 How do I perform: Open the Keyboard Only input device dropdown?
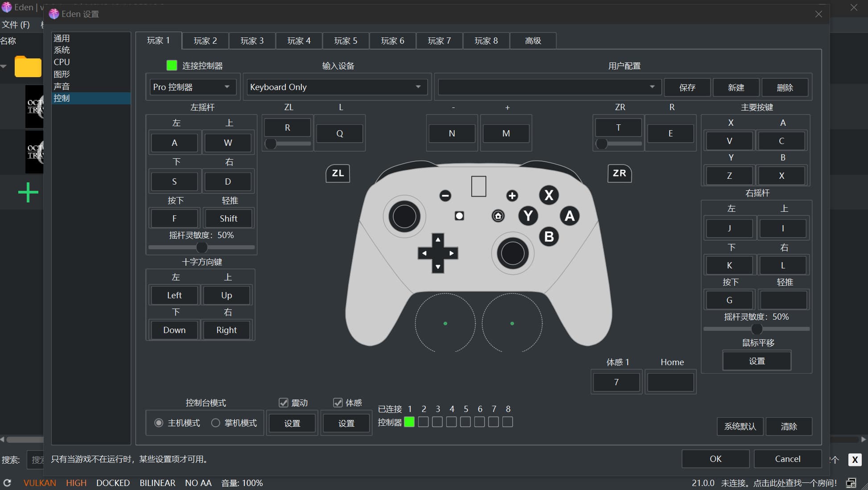pos(337,87)
